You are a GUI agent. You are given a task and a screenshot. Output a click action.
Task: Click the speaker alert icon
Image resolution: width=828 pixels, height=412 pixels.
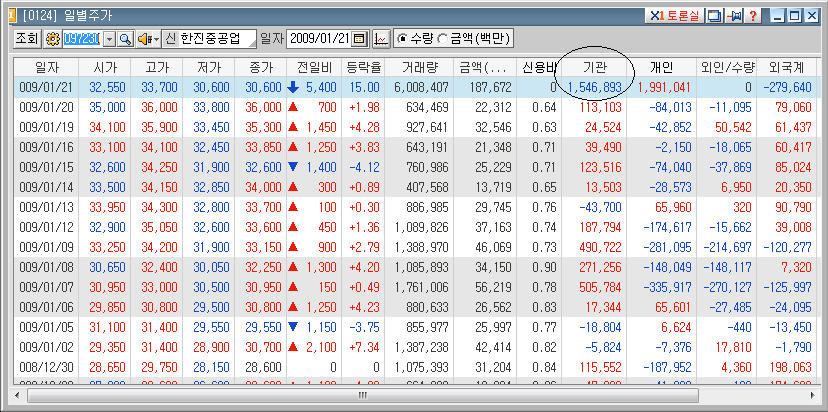click(x=144, y=39)
